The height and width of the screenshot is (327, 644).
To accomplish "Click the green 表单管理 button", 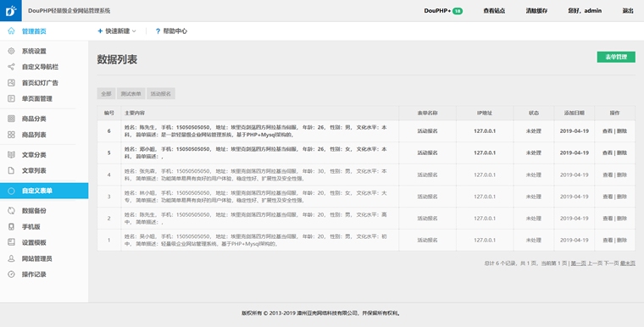I will click(x=616, y=57).
